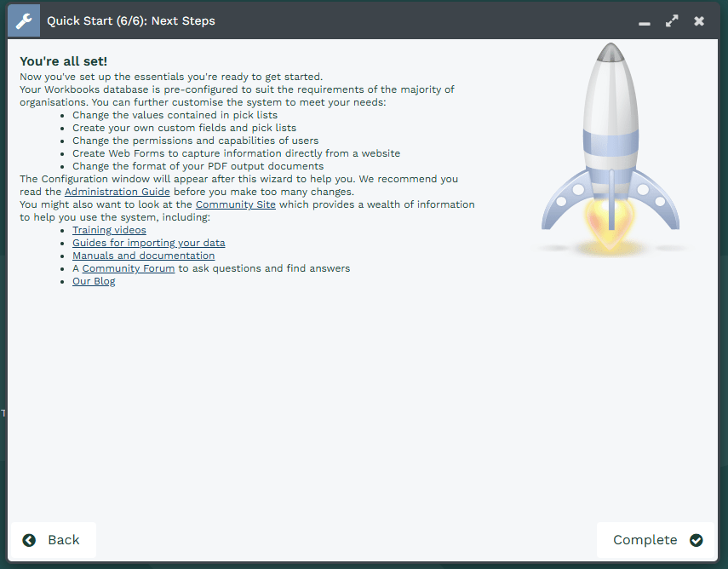Click the wrench icon in the title bar
The width and height of the screenshot is (728, 569).
[x=24, y=21]
